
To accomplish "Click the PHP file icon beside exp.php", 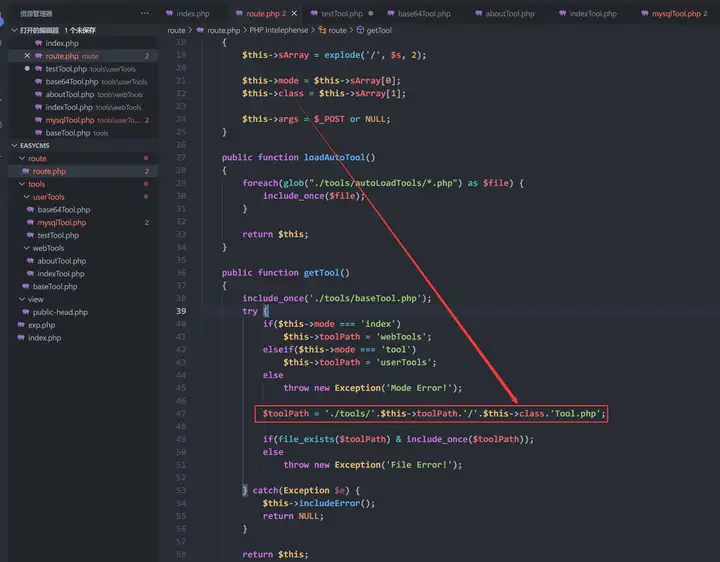I will [x=21, y=325].
